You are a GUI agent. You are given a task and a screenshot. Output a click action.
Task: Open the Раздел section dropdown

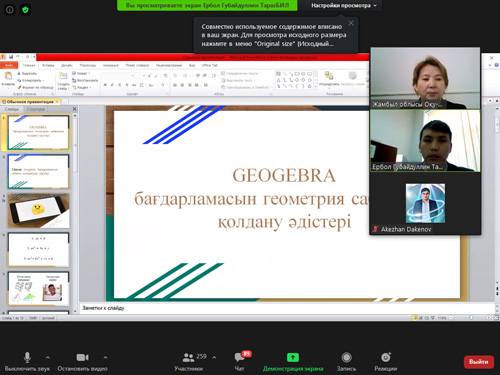pyautogui.click(x=82, y=87)
